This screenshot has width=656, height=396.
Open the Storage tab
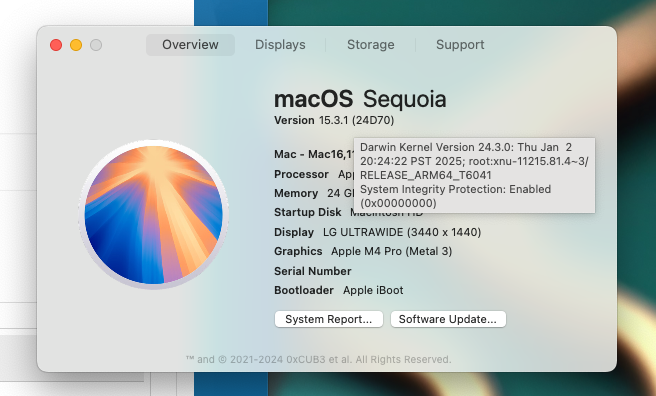(x=371, y=45)
